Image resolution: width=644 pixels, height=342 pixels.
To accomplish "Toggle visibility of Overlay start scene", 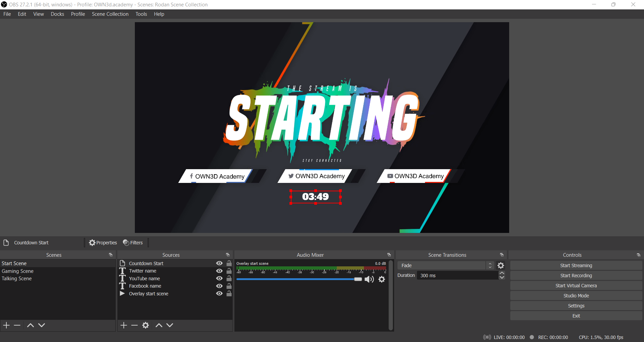I will [x=219, y=294].
